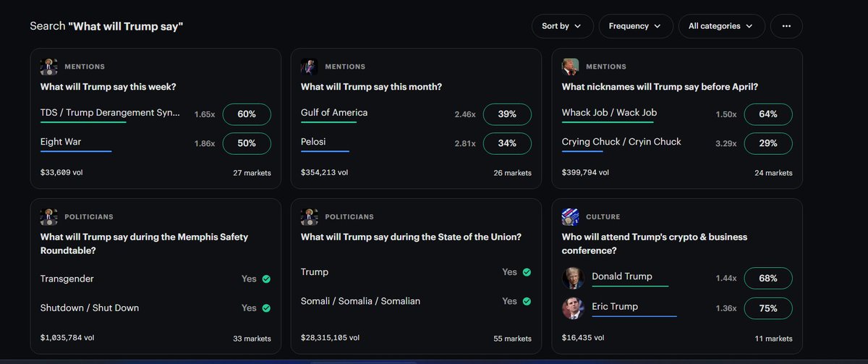This screenshot has width=868, height=364.
Task: Click the 50% button for Eight War
Action: 247,143
